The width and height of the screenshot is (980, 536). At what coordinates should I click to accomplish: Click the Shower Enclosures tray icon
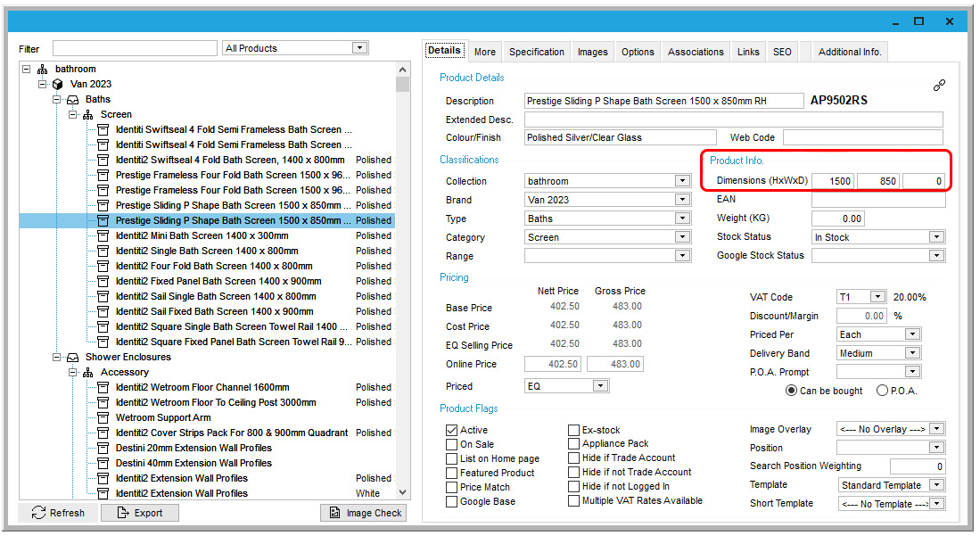point(73,357)
